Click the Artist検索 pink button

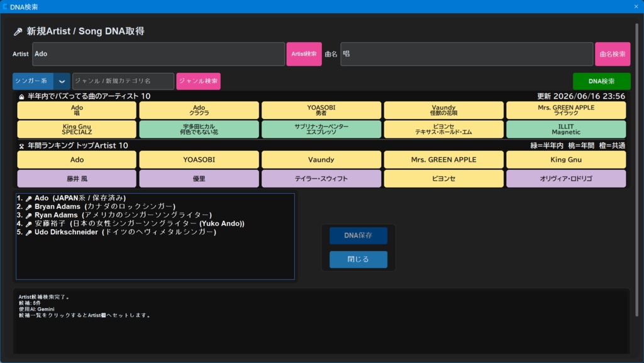pyautogui.click(x=304, y=54)
